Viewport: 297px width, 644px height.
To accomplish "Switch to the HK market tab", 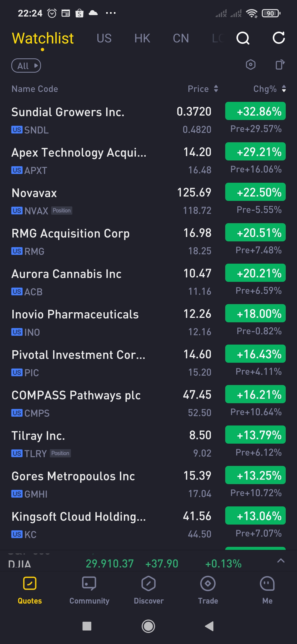I will pyautogui.click(x=142, y=39).
